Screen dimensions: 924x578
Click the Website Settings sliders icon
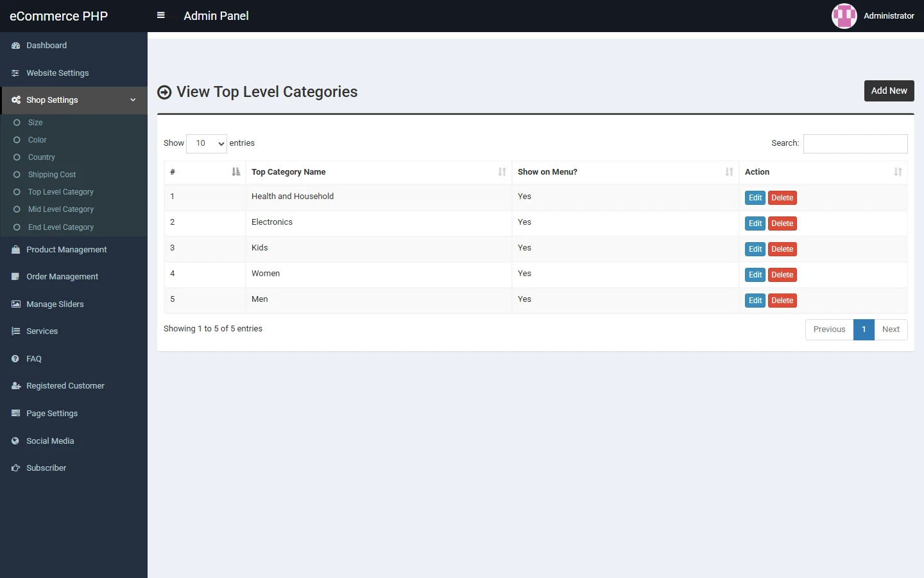tap(16, 73)
